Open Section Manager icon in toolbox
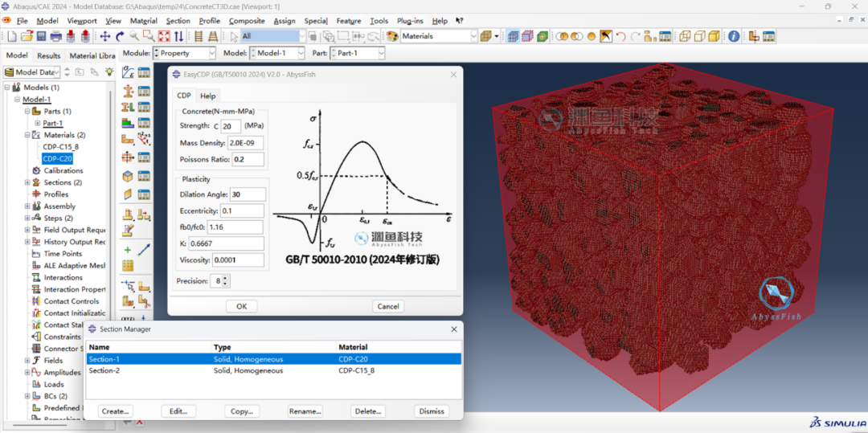This screenshot has width=868, height=433. pyautogui.click(x=144, y=90)
